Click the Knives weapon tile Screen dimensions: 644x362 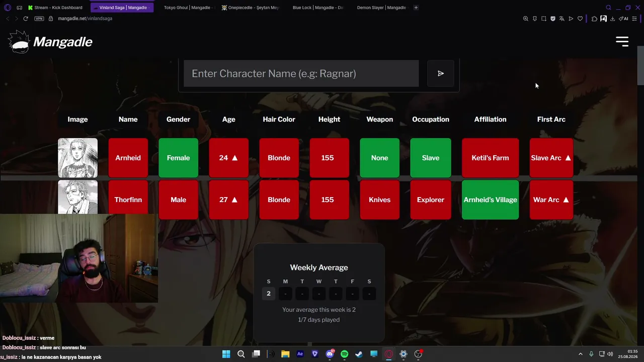click(x=380, y=200)
